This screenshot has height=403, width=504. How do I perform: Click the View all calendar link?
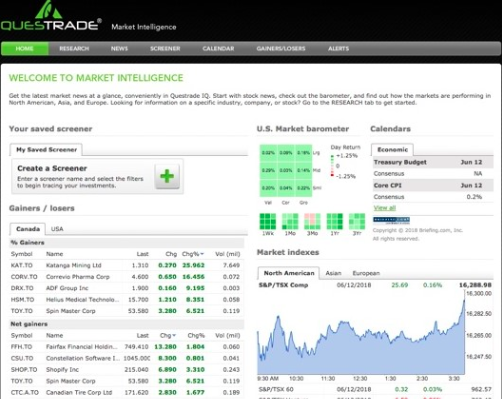(x=384, y=208)
